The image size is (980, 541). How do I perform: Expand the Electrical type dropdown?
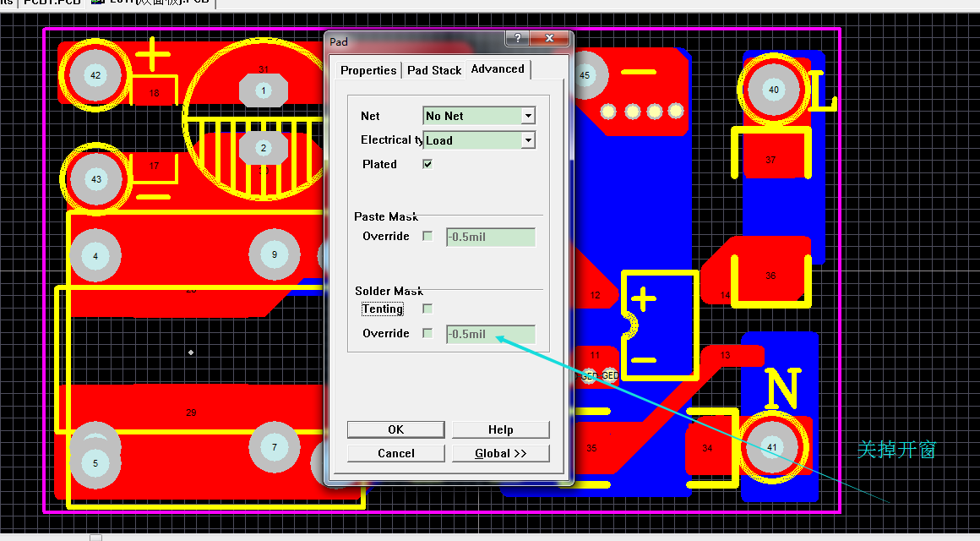528,140
